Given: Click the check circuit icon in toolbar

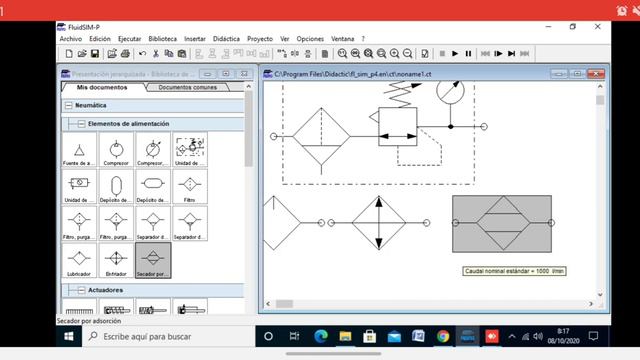Looking at the screenshot, I should pyautogui.click(x=425, y=53).
